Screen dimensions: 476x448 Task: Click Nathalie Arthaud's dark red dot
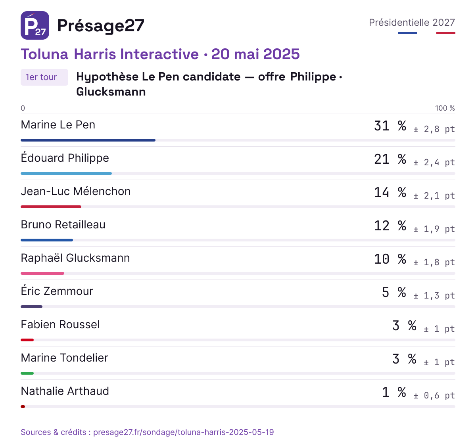pyautogui.click(x=23, y=406)
